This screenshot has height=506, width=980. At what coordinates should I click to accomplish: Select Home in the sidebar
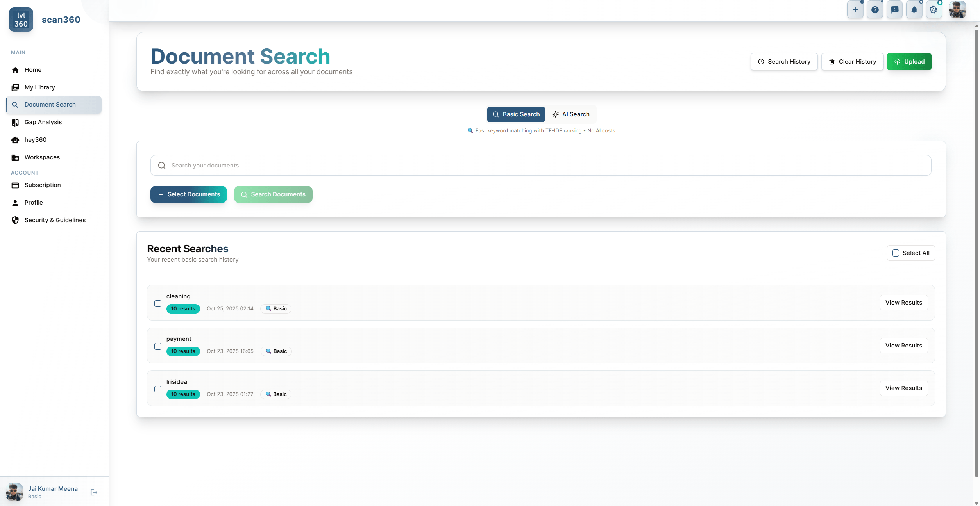point(33,70)
